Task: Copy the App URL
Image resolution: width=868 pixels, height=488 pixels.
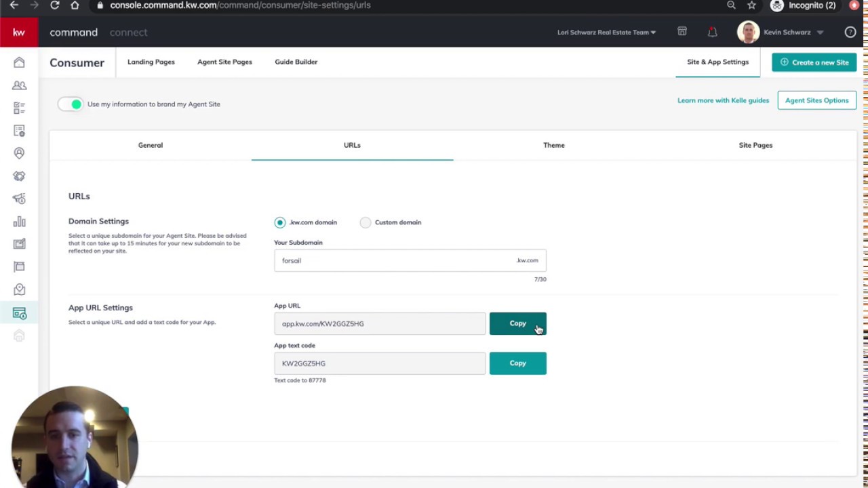Action: tap(517, 323)
